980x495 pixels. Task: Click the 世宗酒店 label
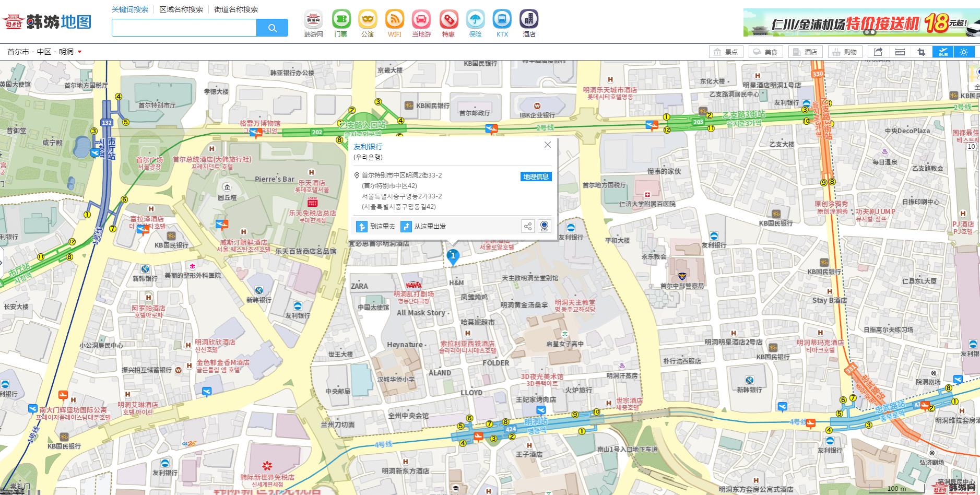(629, 400)
